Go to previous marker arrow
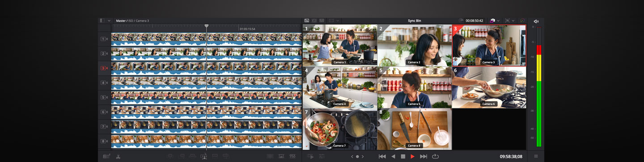The width and height of the screenshot is (644, 162). (x=352, y=157)
